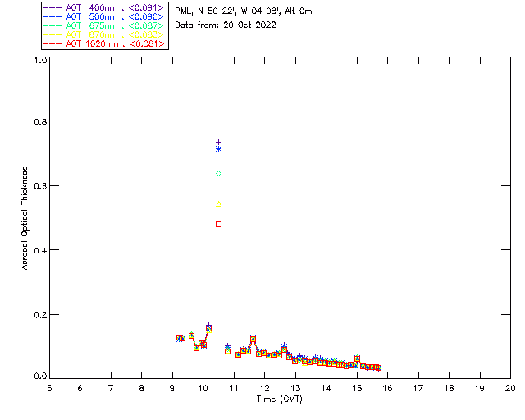Viewport: 525px width, 420px height.
Task: Click the x-axis label 16
Action: tap(388, 388)
